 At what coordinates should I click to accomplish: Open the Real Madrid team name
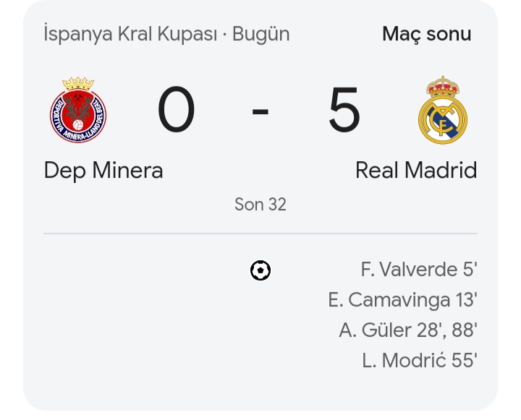[x=416, y=171]
